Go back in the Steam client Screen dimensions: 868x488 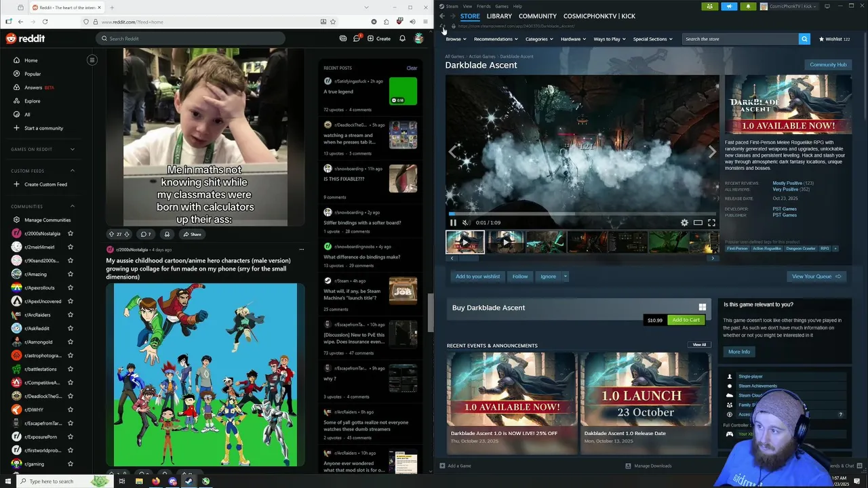[x=442, y=16]
